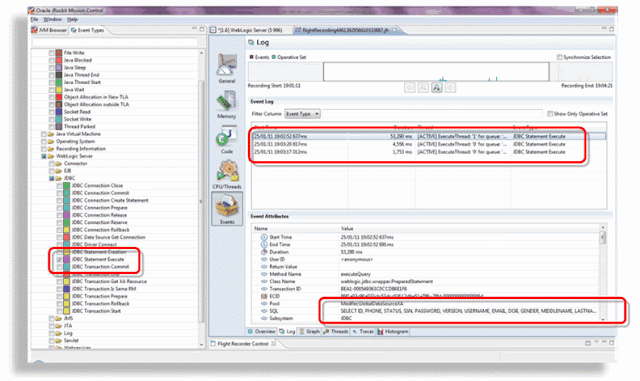
Task: Click the zoom-in button under the timeline
Action: coord(436,87)
